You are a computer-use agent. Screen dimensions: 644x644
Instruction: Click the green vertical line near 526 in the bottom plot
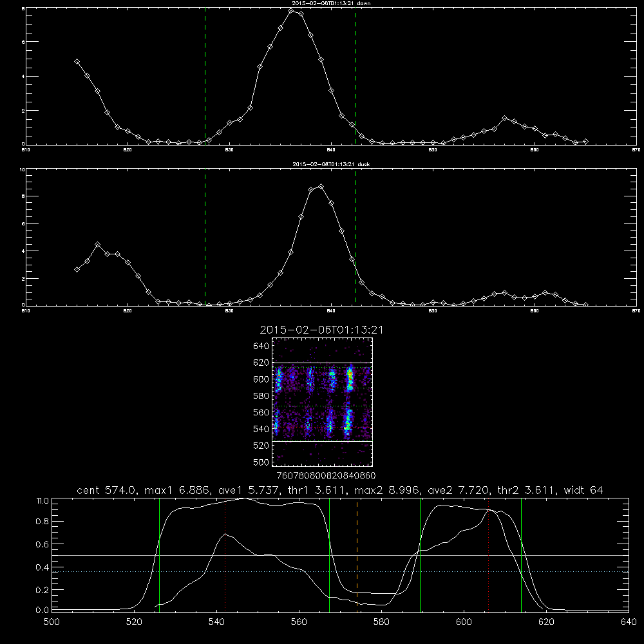click(159, 554)
